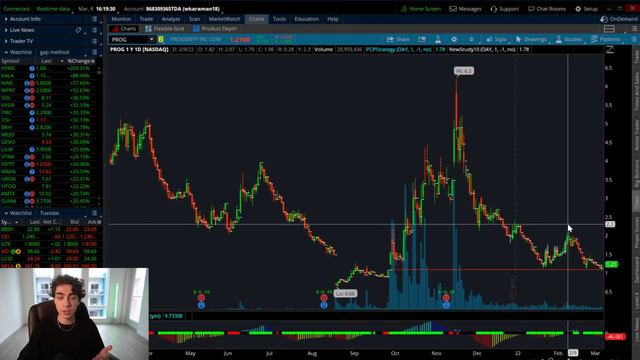640x360 pixels.
Task: Open the Home Screen button
Action: click(x=421, y=9)
